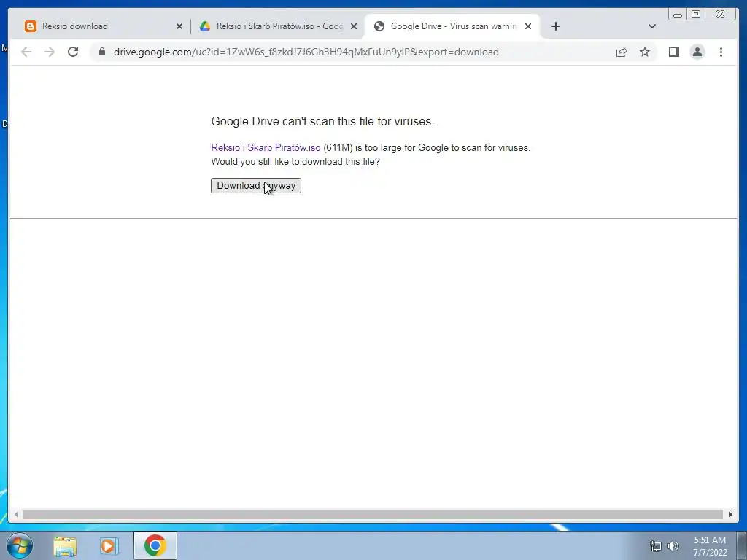Open the volume speaker tray icon
The image size is (747, 560).
pyautogui.click(x=673, y=547)
